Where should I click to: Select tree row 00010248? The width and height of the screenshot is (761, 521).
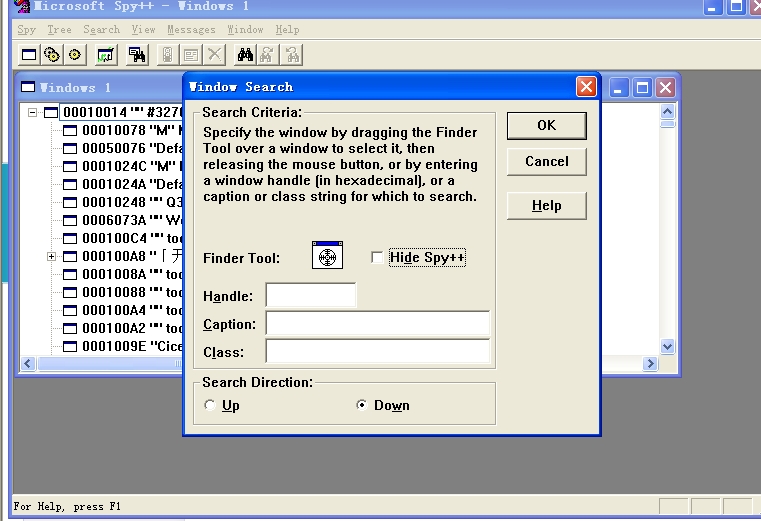point(132,202)
